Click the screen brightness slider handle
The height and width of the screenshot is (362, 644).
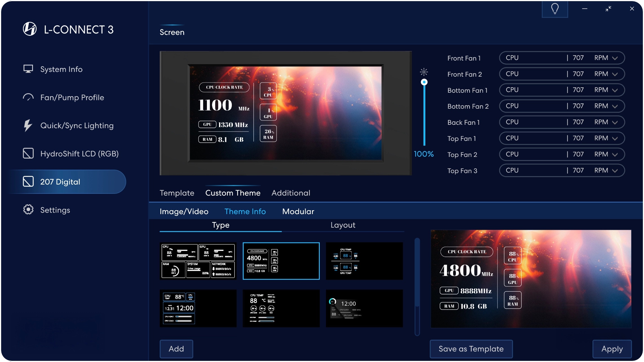pos(424,82)
